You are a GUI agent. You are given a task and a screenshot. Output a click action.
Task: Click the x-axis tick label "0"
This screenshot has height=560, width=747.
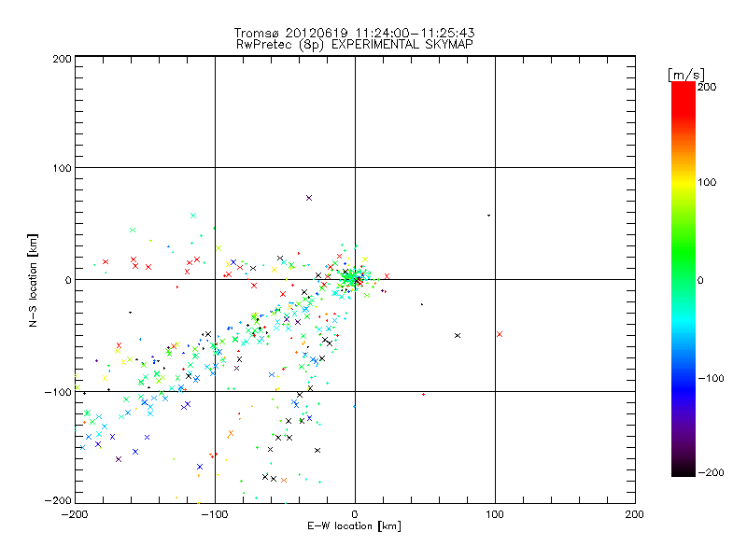[355, 515]
